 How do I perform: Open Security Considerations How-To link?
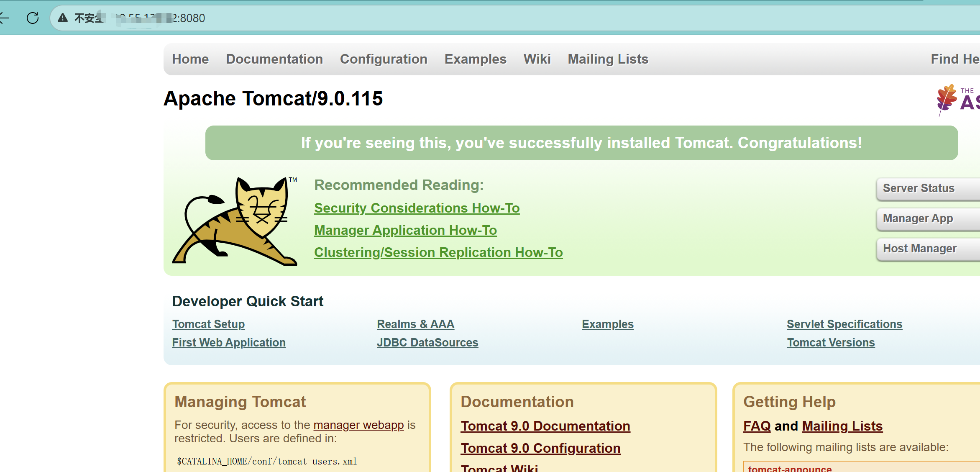(417, 208)
